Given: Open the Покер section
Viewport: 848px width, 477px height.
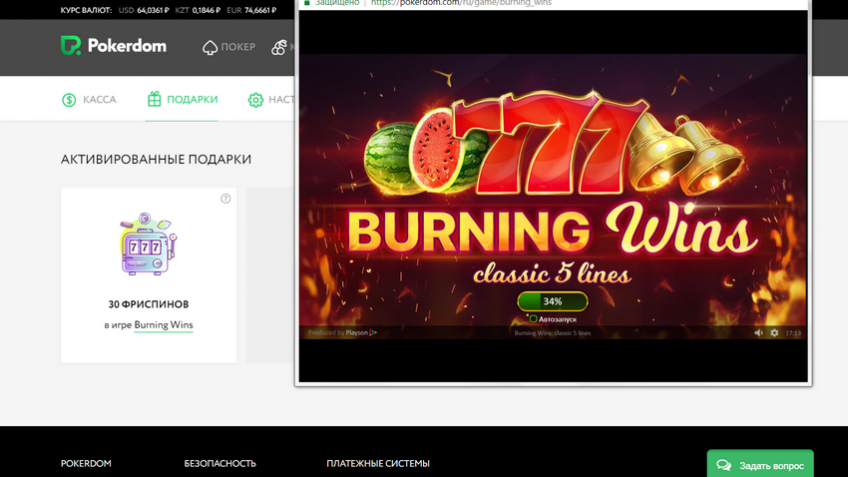Looking at the screenshot, I should tap(229, 47).
